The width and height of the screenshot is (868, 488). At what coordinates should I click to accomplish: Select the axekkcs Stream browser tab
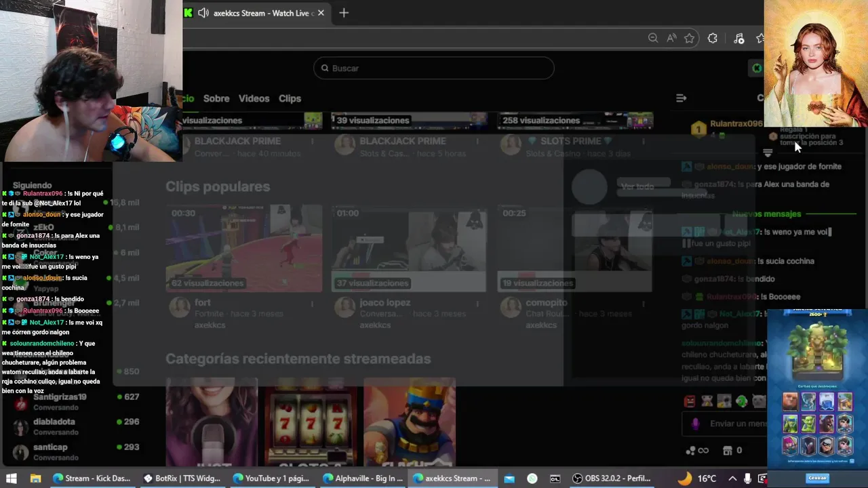[255, 13]
